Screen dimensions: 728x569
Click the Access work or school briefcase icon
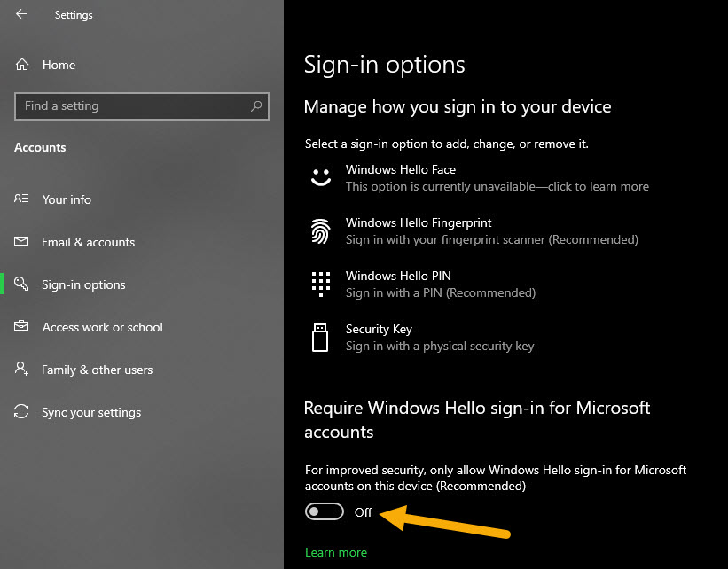[x=21, y=326]
